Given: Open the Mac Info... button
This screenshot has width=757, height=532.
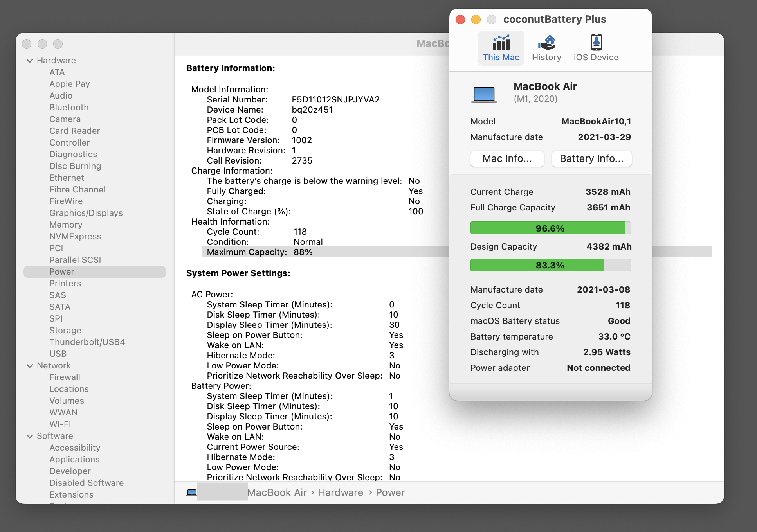Looking at the screenshot, I should (507, 158).
